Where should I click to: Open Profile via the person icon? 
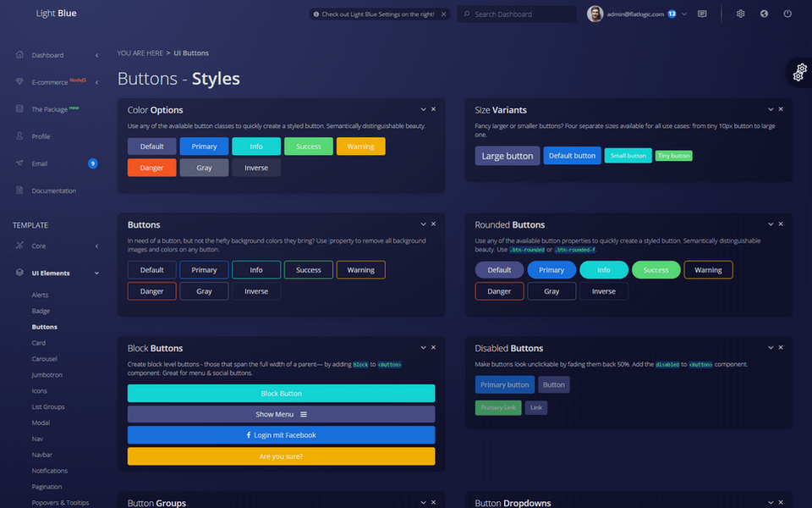[x=19, y=136]
